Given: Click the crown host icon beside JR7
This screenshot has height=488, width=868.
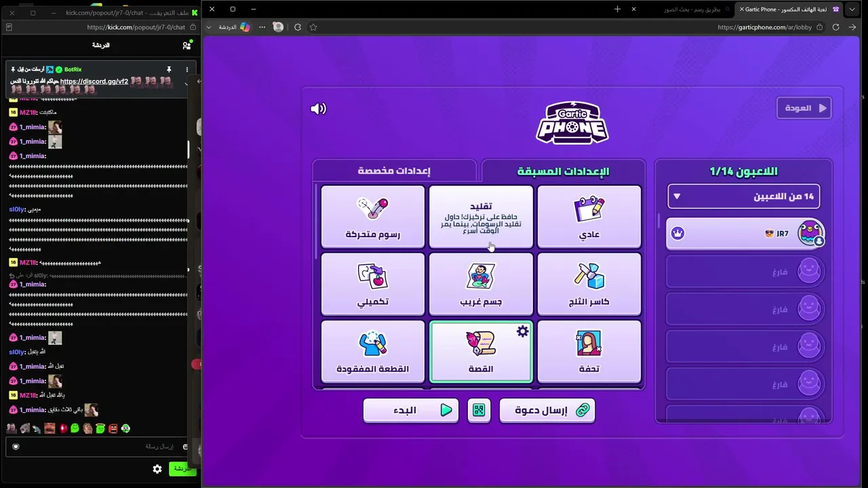Looking at the screenshot, I should click(x=677, y=233).
